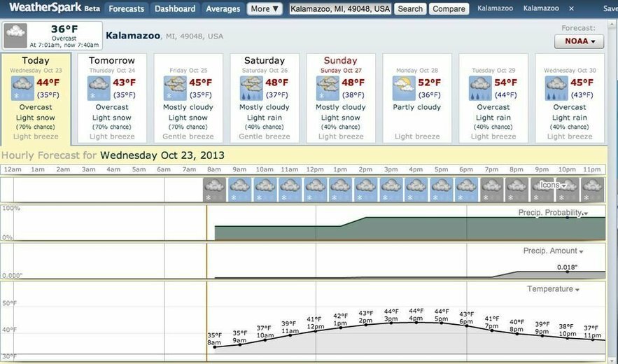Click the 12pm 41°F temperature point

pos(316,331)
